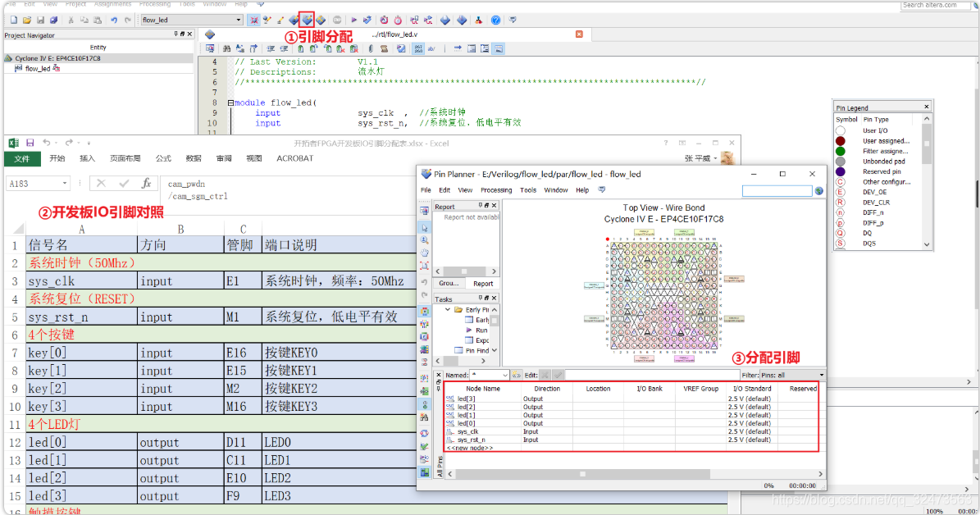Click the Find binoculars icon in editor toolbar

tap(226, 48)
